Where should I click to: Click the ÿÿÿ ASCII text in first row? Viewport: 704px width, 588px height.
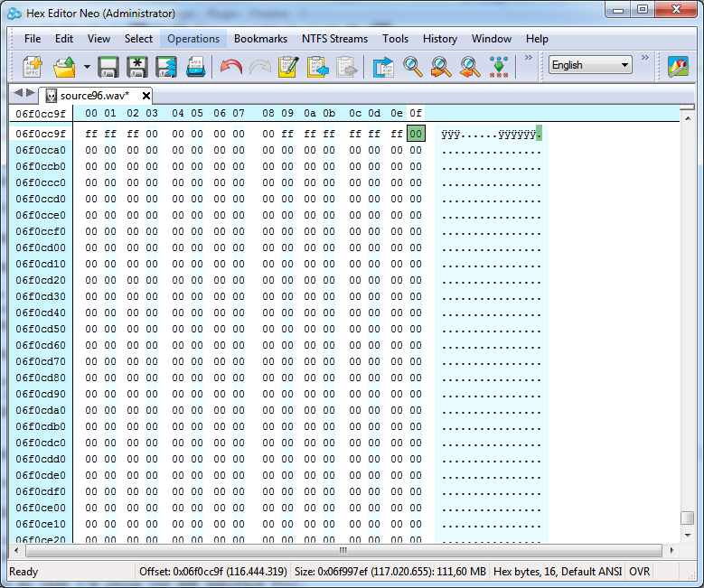pyautogui.click(x=450, y=134)
